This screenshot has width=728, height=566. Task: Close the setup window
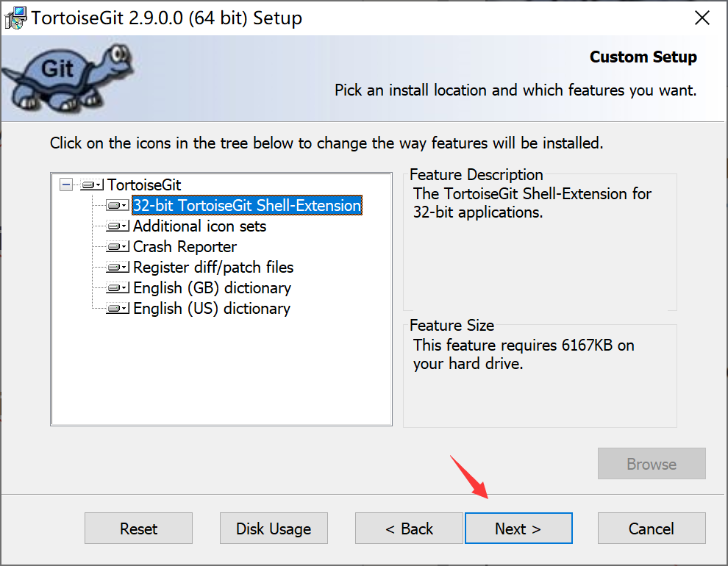tap(702, 18)
